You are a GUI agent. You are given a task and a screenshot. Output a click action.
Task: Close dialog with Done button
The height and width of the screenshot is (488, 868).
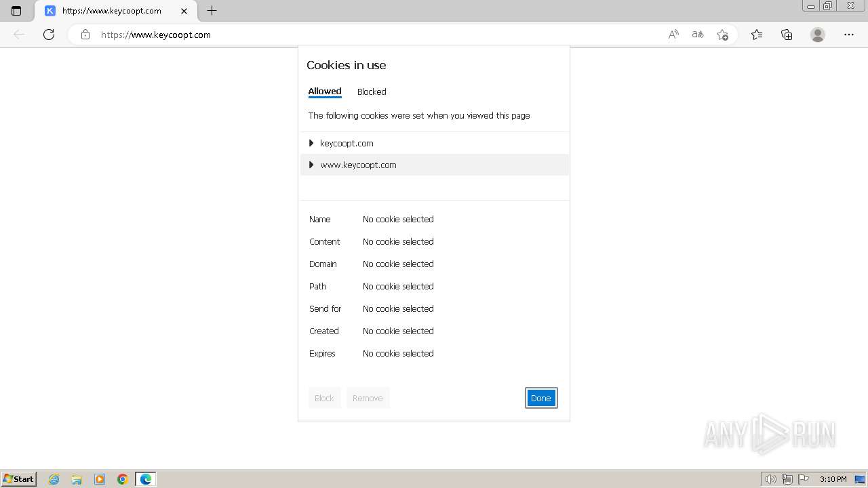click(x=541, y=398)
